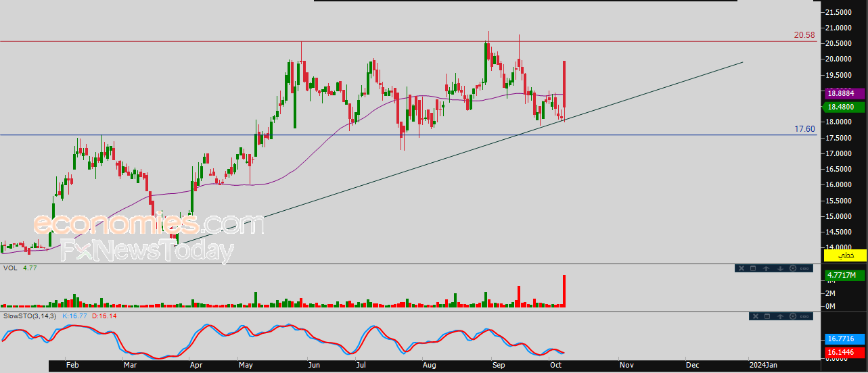Image resolution: width=868 pixels, height=373 pixels.
Task: Move the VOL panel down
Action: (x=780, y=268)
